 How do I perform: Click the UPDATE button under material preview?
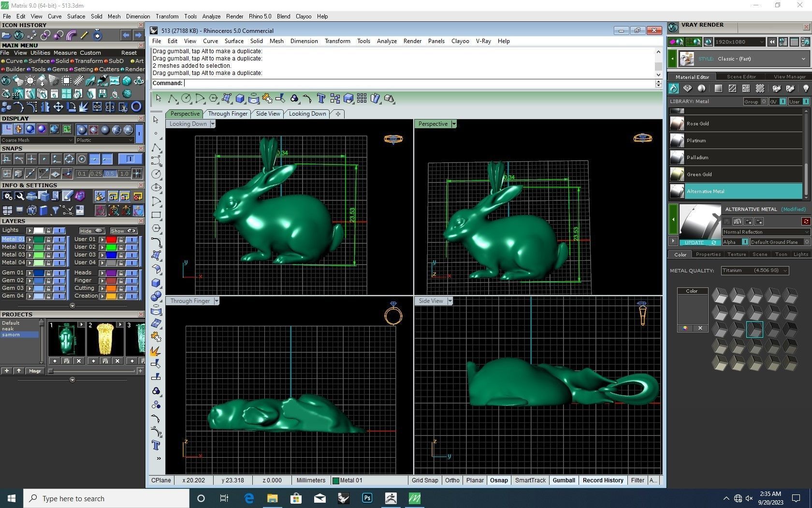pos(700,242)
